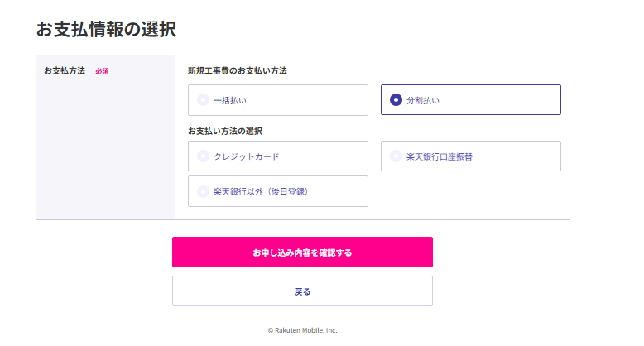The image size is (644, 346).
Task: Click the クレジットカード label text
Action: 247,156
